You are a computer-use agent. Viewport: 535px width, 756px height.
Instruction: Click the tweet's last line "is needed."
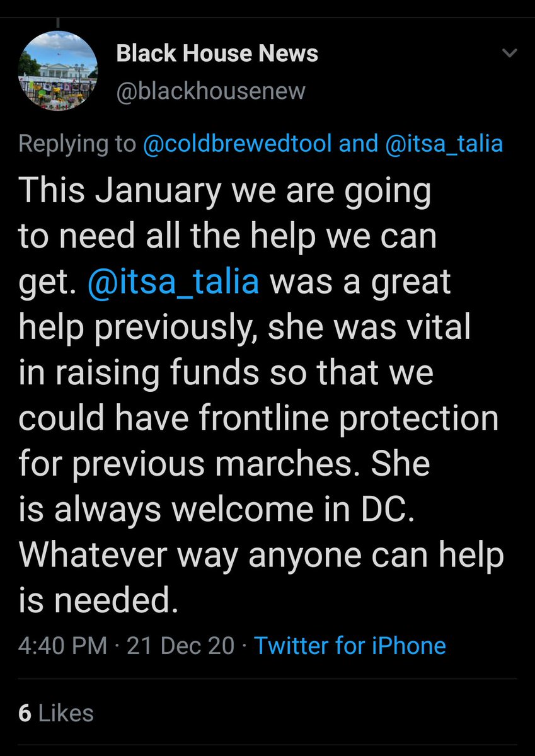95,600
